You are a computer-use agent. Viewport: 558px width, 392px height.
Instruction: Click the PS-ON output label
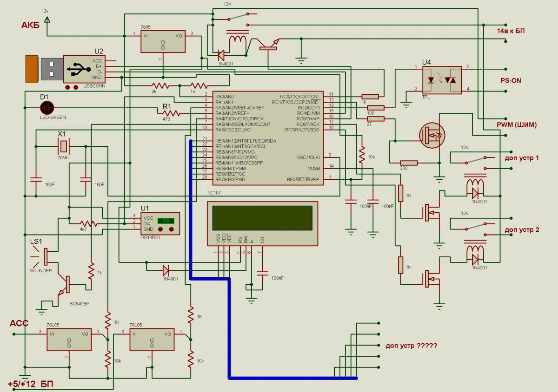click(x=510, y=80)
